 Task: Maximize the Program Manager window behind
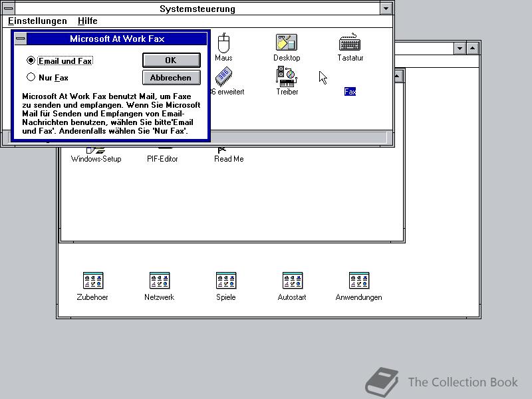(473, 48)
